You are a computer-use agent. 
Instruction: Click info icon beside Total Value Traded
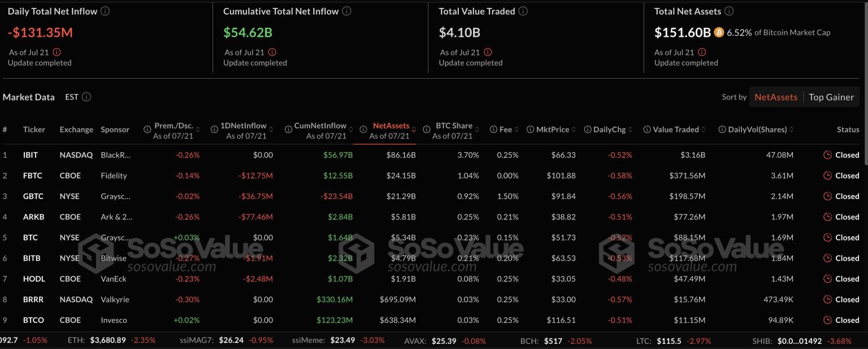point(523,11)
